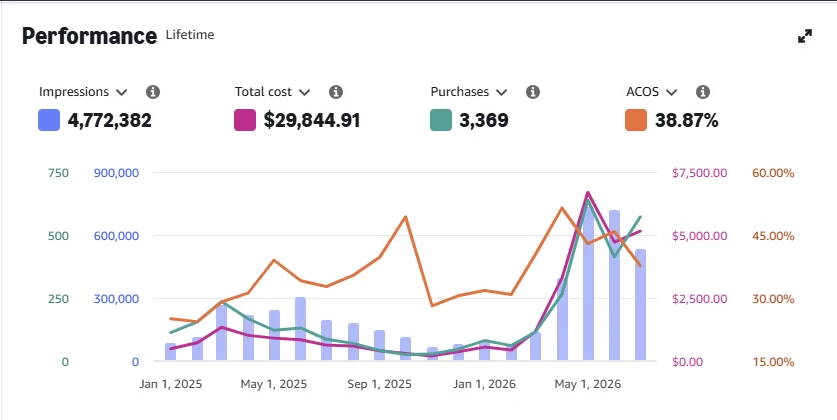This screenshot has height=420, width=837.
Task: Click the $5,000.00 cost axis label
Action: (x=699, y=236)
